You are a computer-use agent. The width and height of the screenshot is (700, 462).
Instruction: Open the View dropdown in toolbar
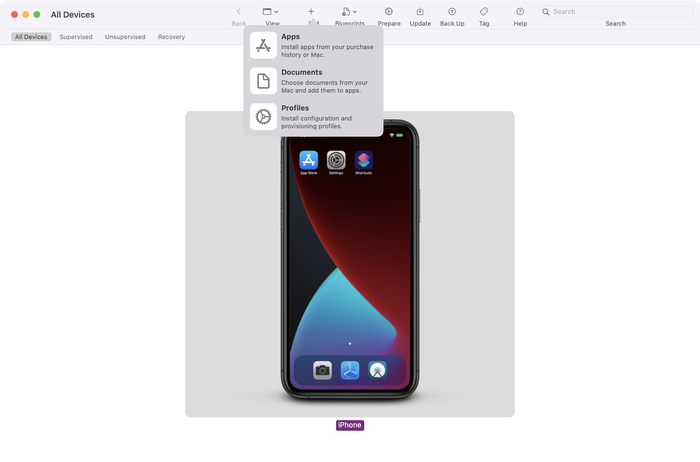pos(271,12)
